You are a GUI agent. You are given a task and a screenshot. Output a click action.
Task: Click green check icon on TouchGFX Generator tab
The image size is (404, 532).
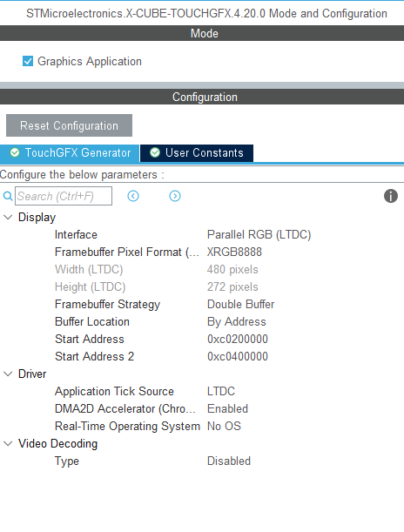click(15, 152)
